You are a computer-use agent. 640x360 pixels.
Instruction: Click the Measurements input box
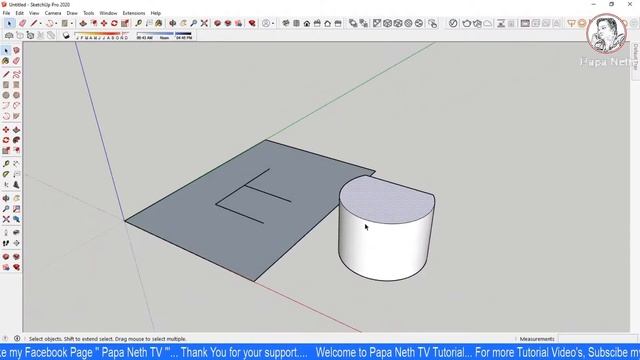597,339
